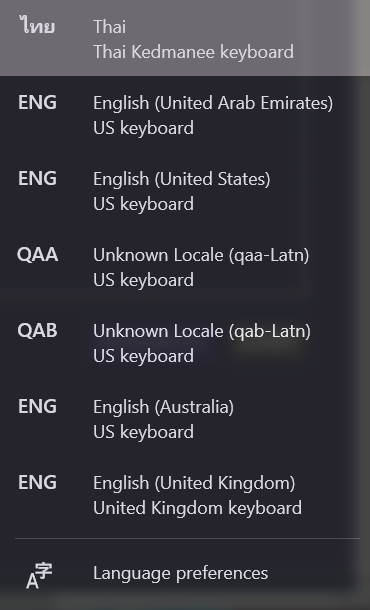Viewport: 370px width, 610px height.
Task: Click US keyboard under Unknown Locale (qab-Latn)
Action: pyautogui.click(x=144, y=356)
